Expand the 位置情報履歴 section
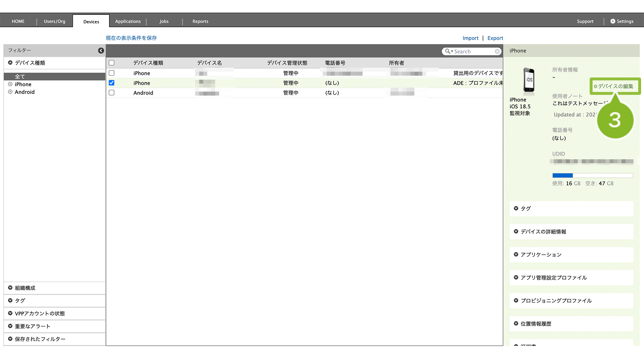 (x=571, y=324)
